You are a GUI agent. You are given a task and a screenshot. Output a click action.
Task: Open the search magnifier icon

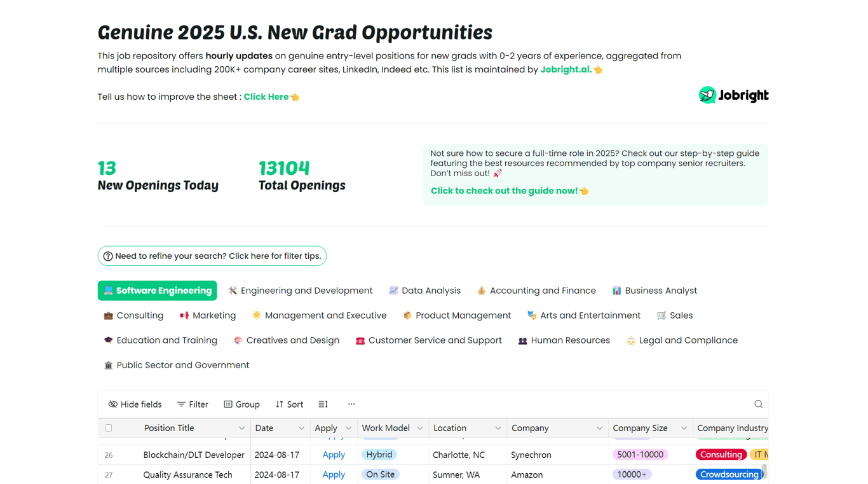point(758,404)
